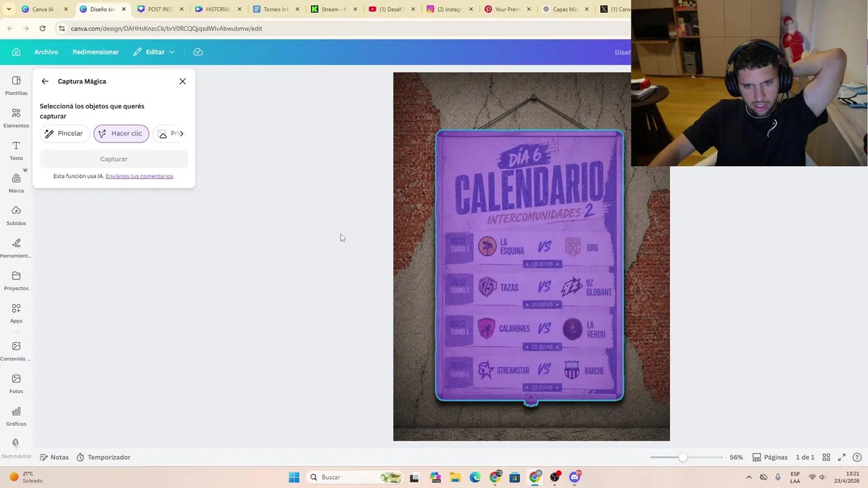The height and width of the screenshot is (488, 868).
Task: Open Microsoft Edge from the taskbar
Action: [475, 477]
